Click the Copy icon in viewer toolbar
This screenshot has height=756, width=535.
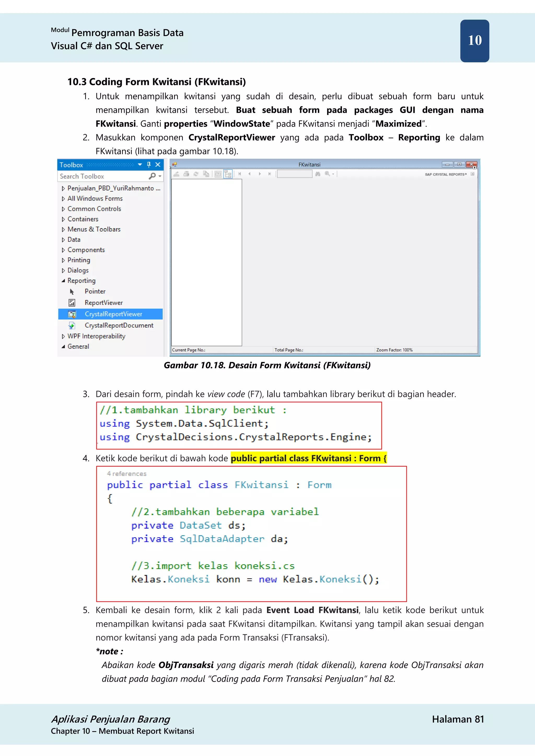tap(206, 174)
